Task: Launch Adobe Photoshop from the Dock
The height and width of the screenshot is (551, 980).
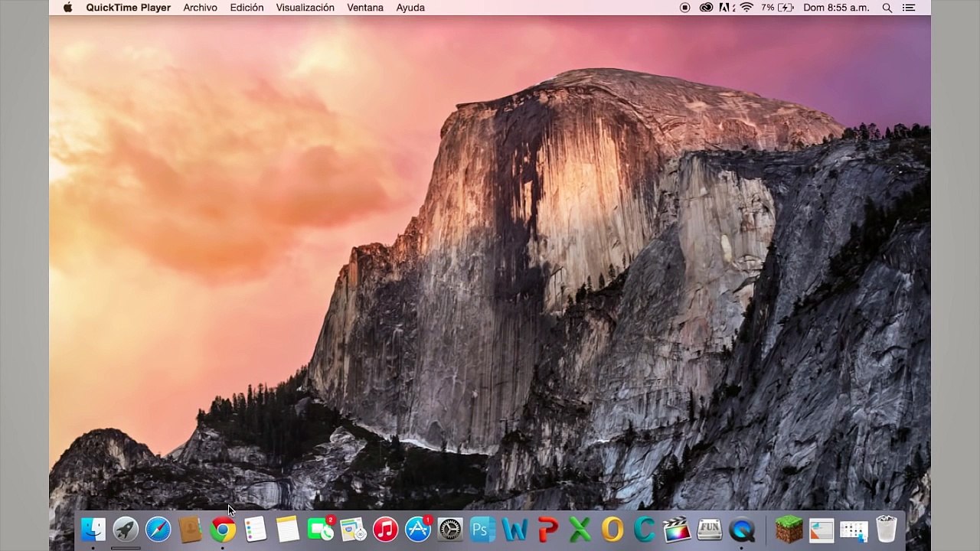Action: coord(482,530)
